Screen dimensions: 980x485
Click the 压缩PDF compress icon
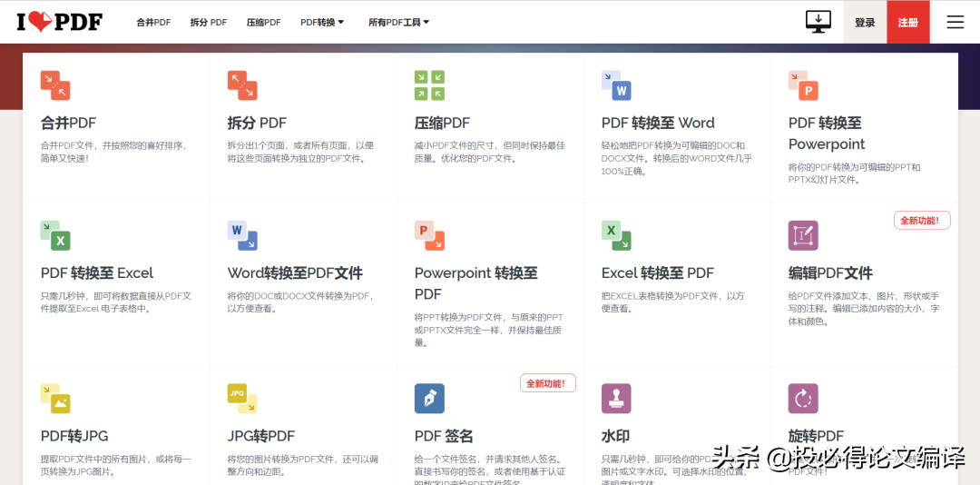pyautogui.click(x=429, y=85)
